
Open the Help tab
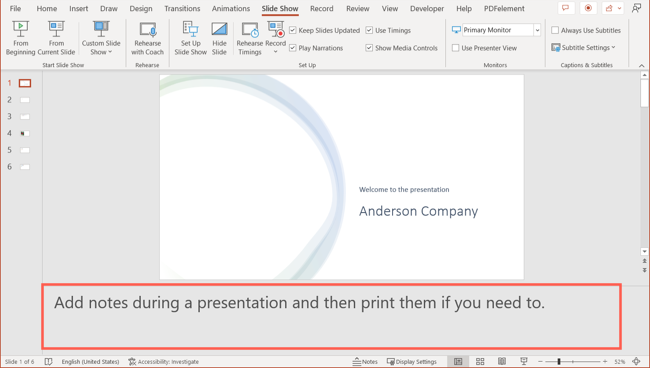point(464,8)
